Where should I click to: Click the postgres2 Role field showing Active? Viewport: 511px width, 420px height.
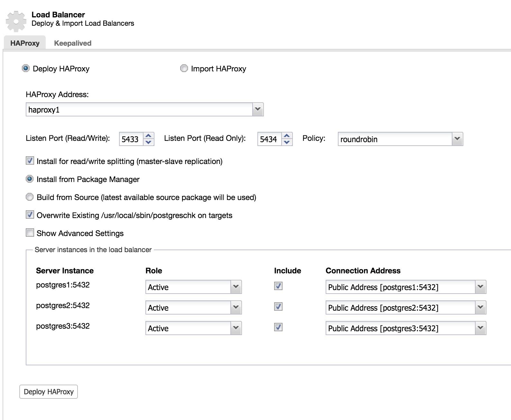tap(188, 307)
